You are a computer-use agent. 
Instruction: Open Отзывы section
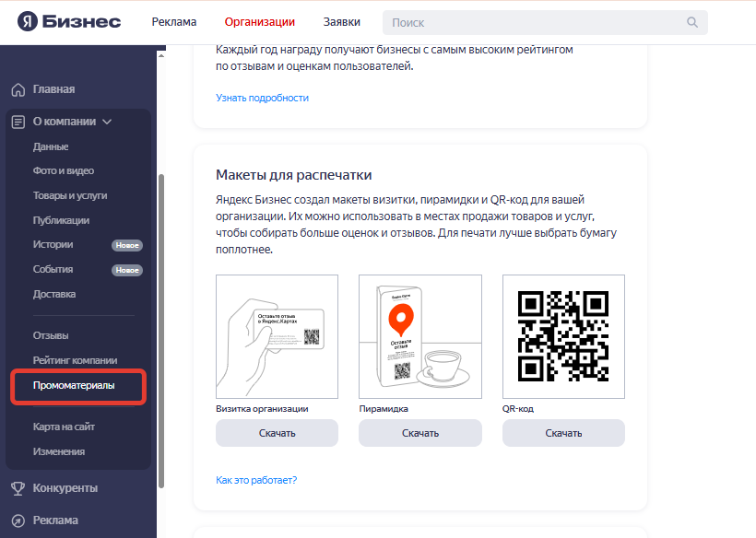[x=51, y=335]
